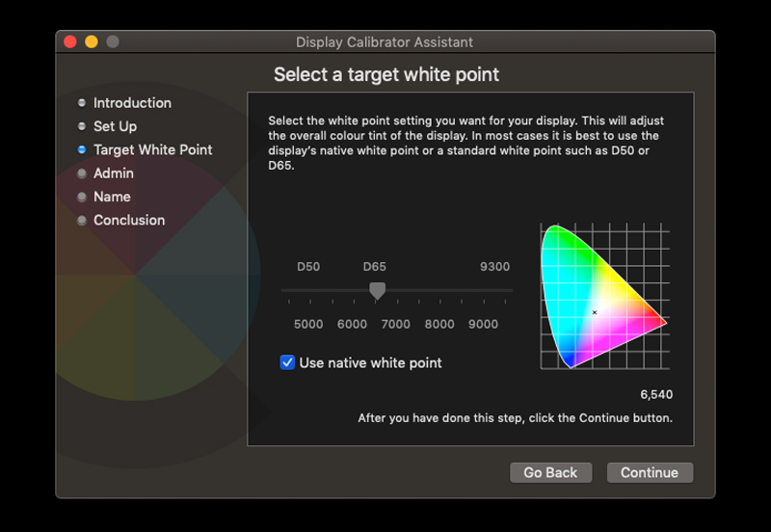The image size is (771, 532).
Task: Click the Name step bullet icon
Action: (x=82, y=197)
